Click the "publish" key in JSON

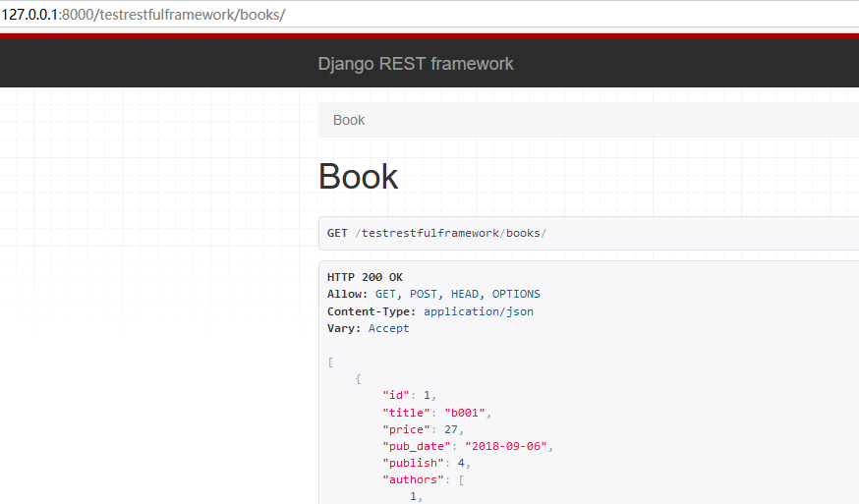[x=413, y=464]
